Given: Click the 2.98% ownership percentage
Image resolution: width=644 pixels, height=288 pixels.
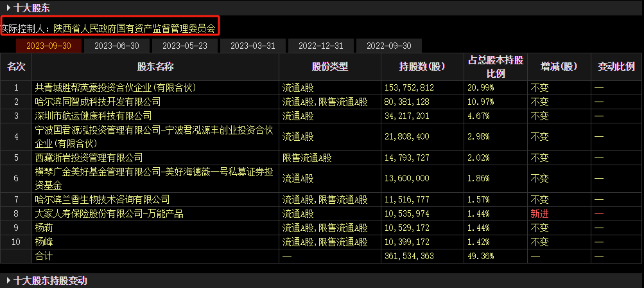Looking at the screenshot, I should pyautogui.click(x=478, y=136).
